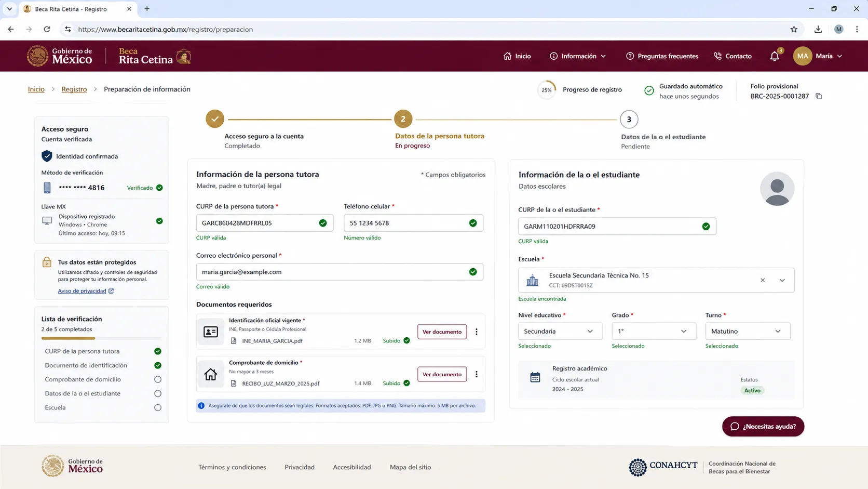Screen dimensions: 868x489
Task: Click the CURP de la persona tutora field
Action: click(x=265, y=223)
